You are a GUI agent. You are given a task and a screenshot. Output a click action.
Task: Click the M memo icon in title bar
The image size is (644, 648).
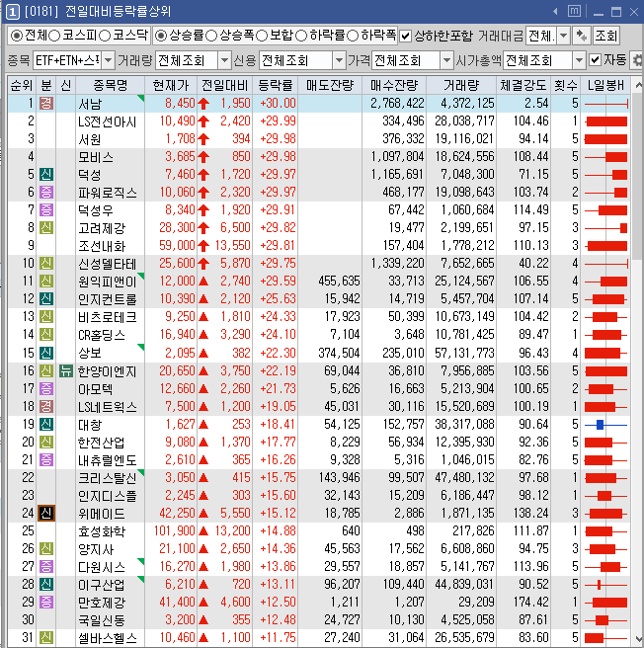(574, 11)
